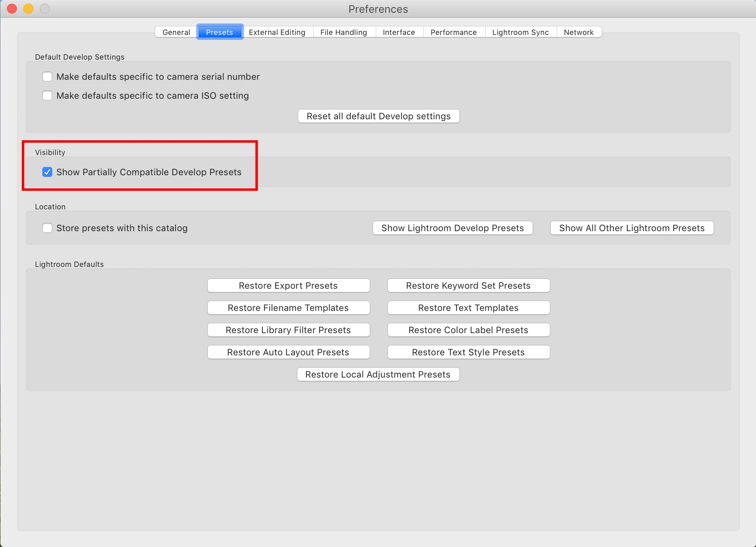The image size is (756, 547).
Task: Enable defaults specific to camera ISO setting
Action: pyautogui.click(x=47, y=95)
